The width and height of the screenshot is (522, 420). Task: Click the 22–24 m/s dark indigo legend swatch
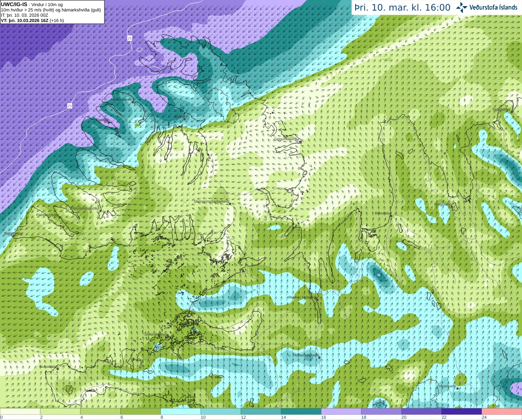(462, 411)
